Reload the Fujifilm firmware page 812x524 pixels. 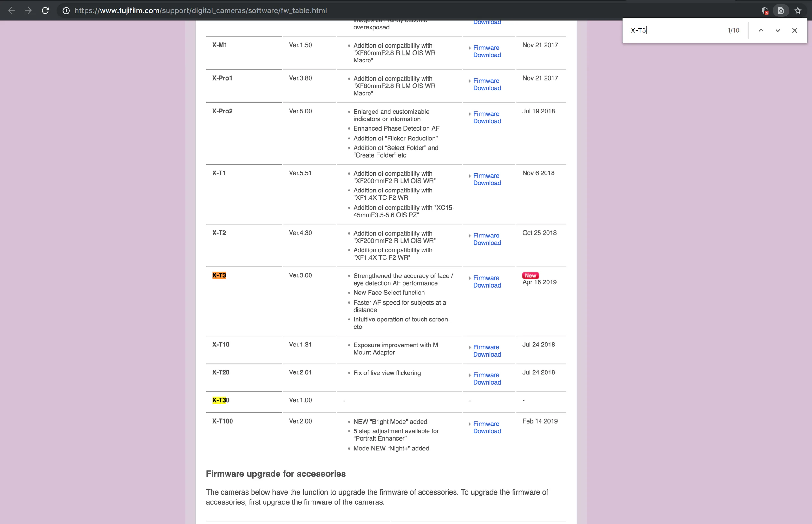pyautogui.click(x=45, y=10)
